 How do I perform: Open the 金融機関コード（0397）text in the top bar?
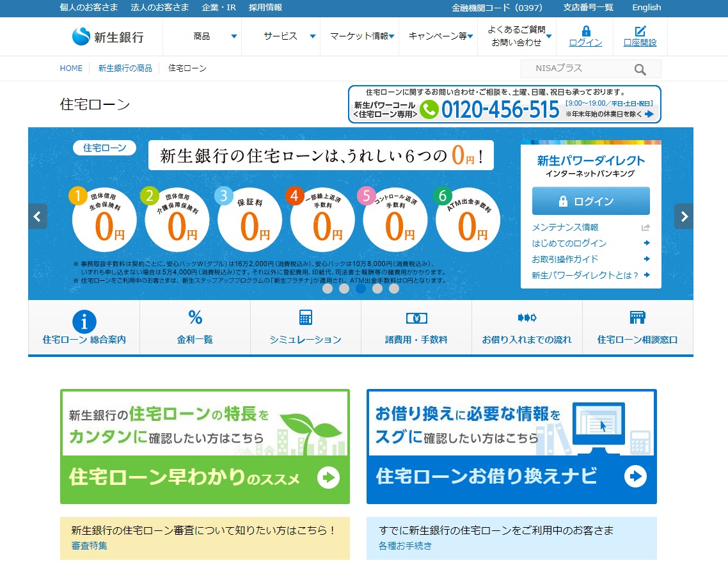click(x=497, y=8)
